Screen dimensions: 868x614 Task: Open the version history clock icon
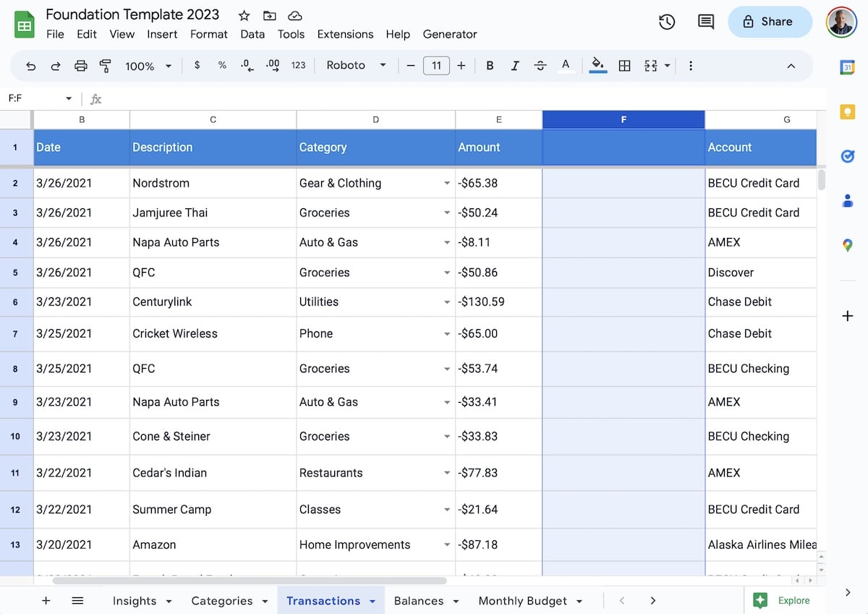(667, 22)
